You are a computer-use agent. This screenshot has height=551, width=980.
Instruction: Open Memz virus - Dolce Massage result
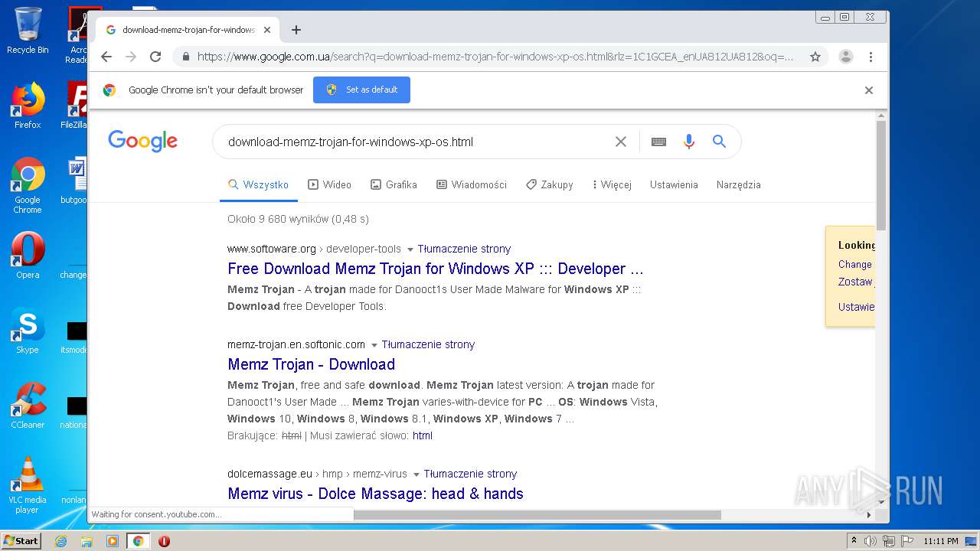(x=376, y=494)
